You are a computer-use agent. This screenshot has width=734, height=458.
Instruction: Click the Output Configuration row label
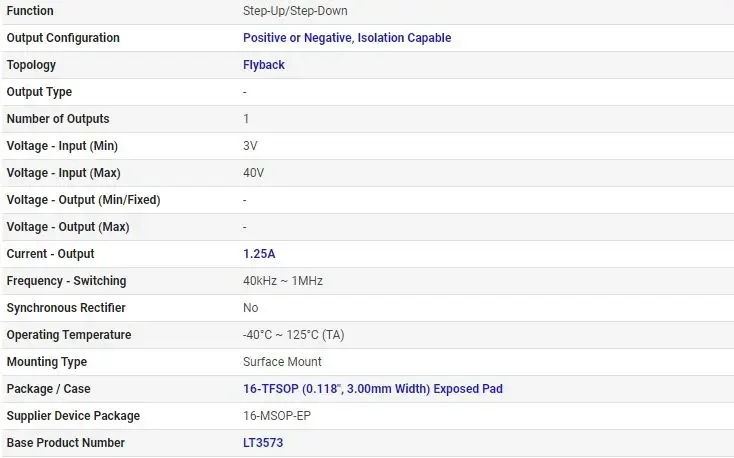(x=63, y=38)
